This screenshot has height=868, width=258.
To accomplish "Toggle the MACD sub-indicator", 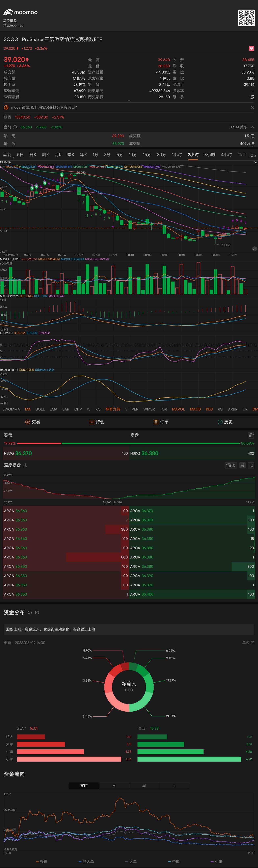I will point(195,409).
